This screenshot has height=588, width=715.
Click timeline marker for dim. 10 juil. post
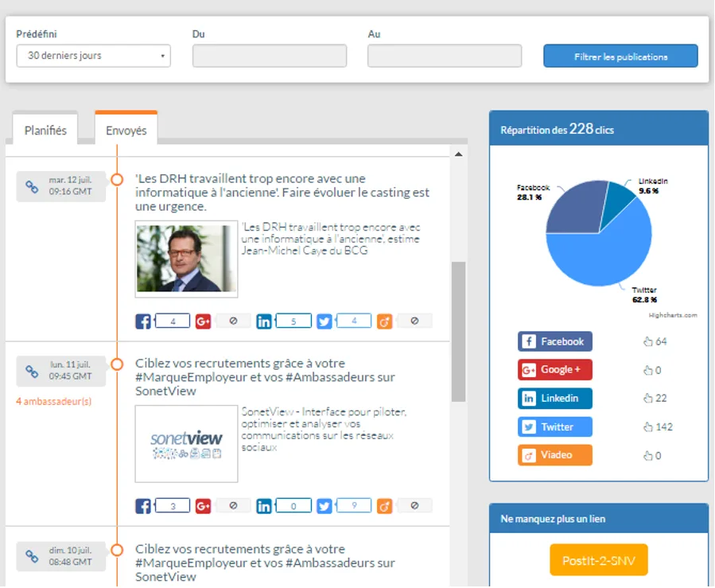coord(117,550)
